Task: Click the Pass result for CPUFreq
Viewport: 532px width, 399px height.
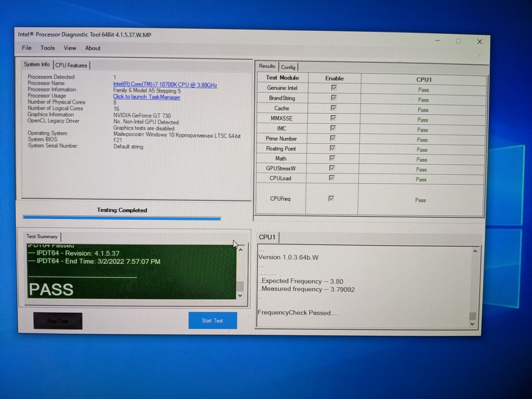Action: (x=420, y=200)
